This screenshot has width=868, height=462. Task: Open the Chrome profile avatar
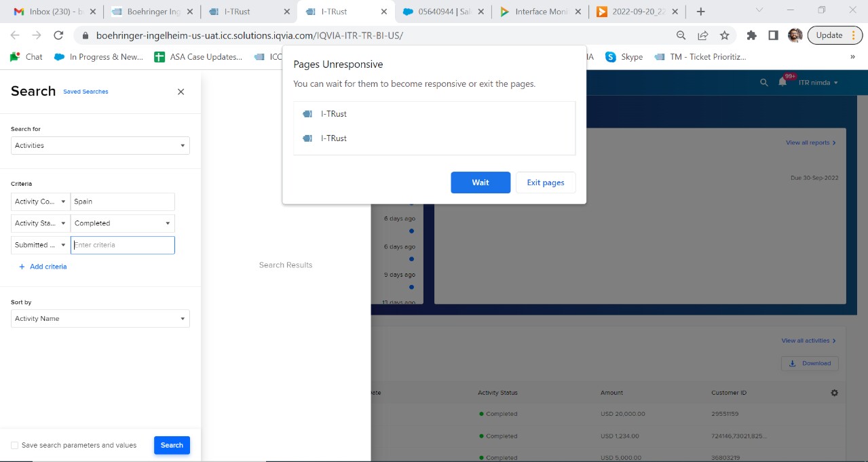click(x=795, y=35)
